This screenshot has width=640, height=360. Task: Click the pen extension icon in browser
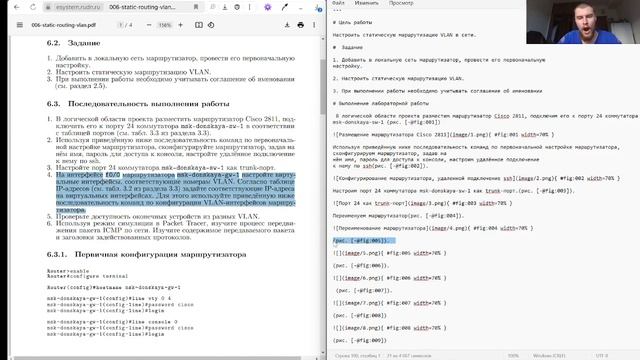pos(284,7)
